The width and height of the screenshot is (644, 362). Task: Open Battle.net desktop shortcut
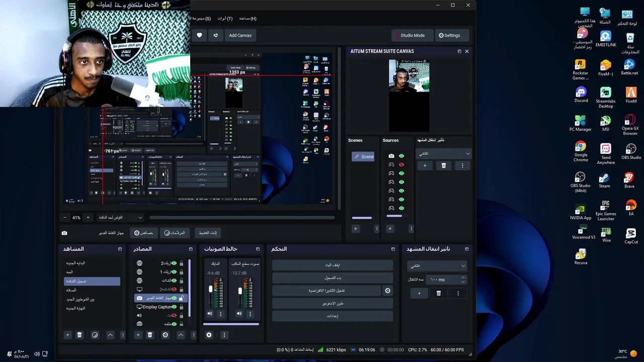pyautogui.click(x=629, y=67)
